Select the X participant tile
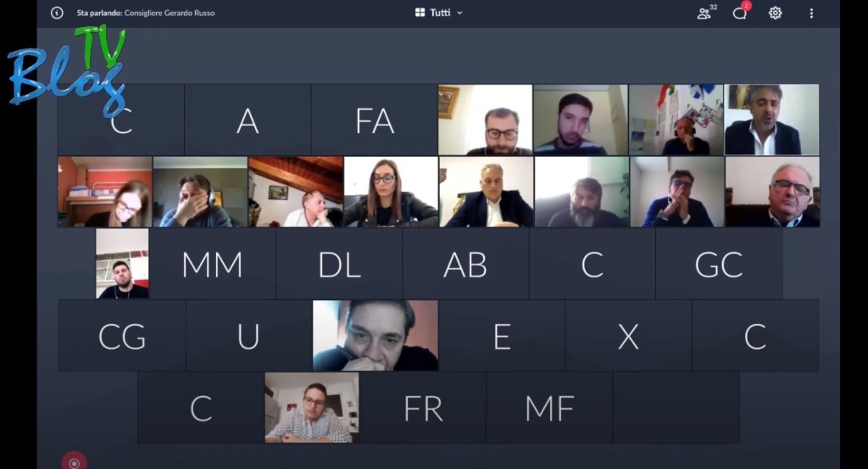This screenshot has width=868, height=469. (628, 336)
